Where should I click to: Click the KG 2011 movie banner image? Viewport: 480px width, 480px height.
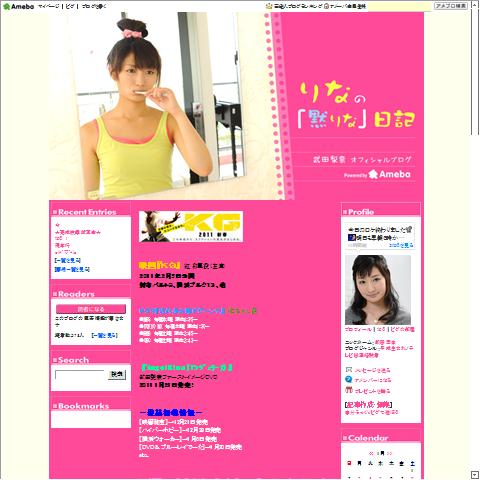pos(191,226)
